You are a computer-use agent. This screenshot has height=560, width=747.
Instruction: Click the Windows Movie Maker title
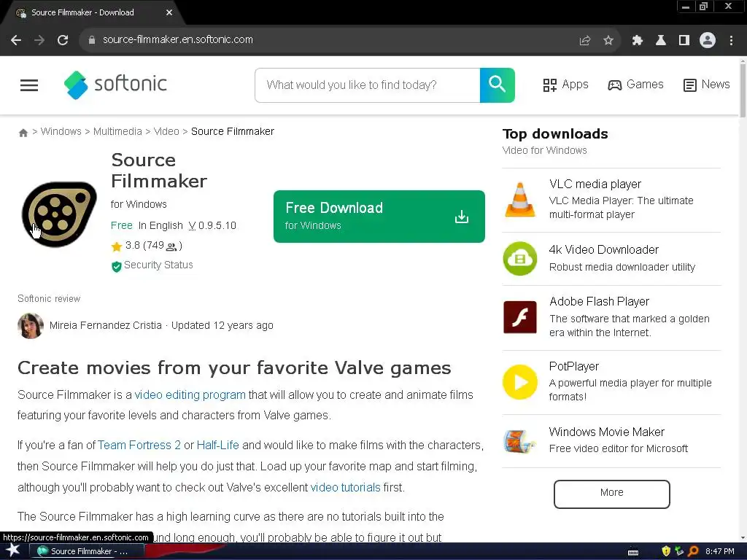606,432
